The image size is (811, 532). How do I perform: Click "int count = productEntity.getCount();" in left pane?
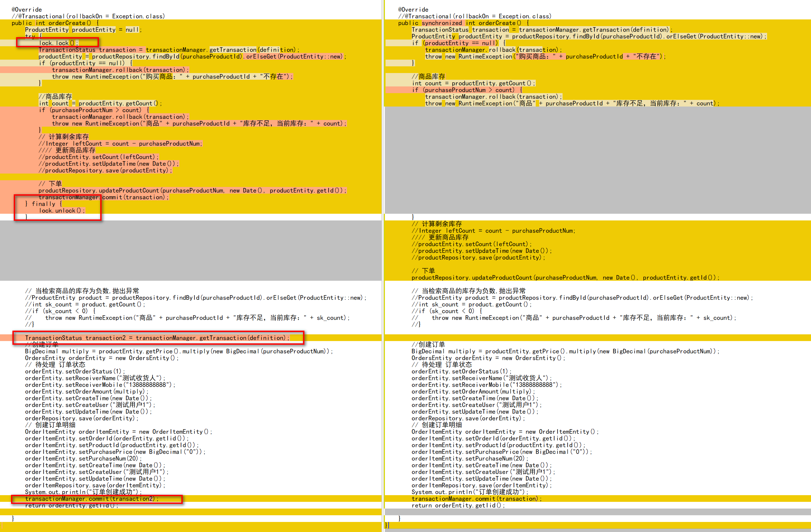(100, 103)
